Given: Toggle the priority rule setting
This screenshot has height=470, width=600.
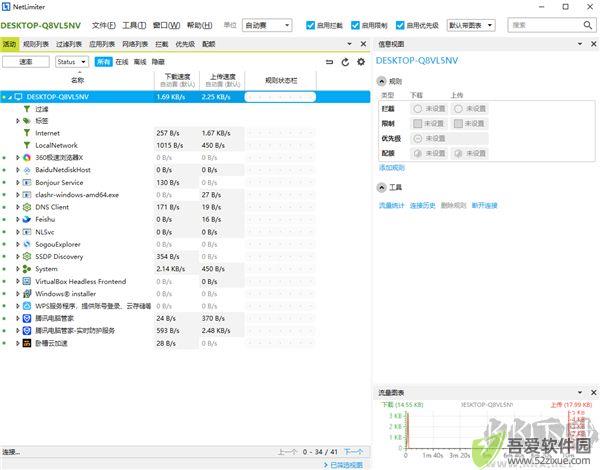Looking at the screenshot, I should (x=418, y=138).
